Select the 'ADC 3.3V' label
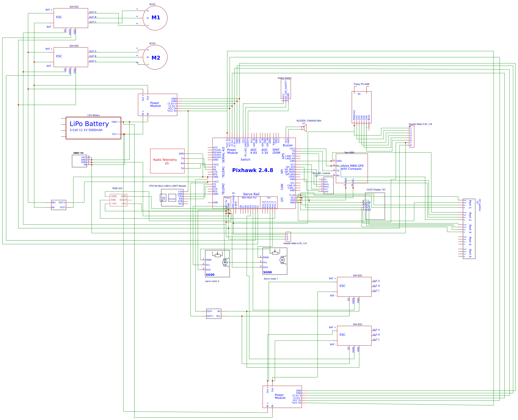This screenshot has width=518, height=420. click(x=265, y=151)
